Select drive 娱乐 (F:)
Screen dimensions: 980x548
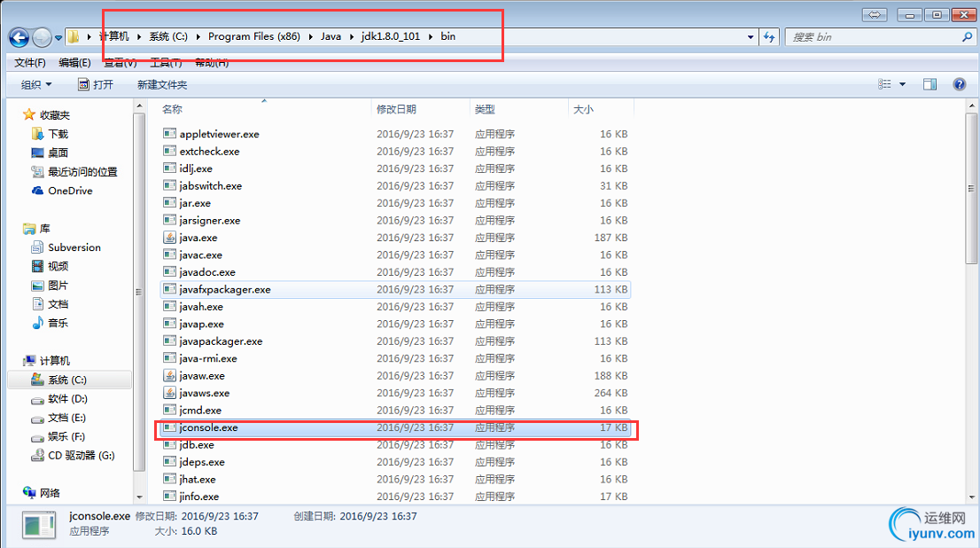point(58,436)
